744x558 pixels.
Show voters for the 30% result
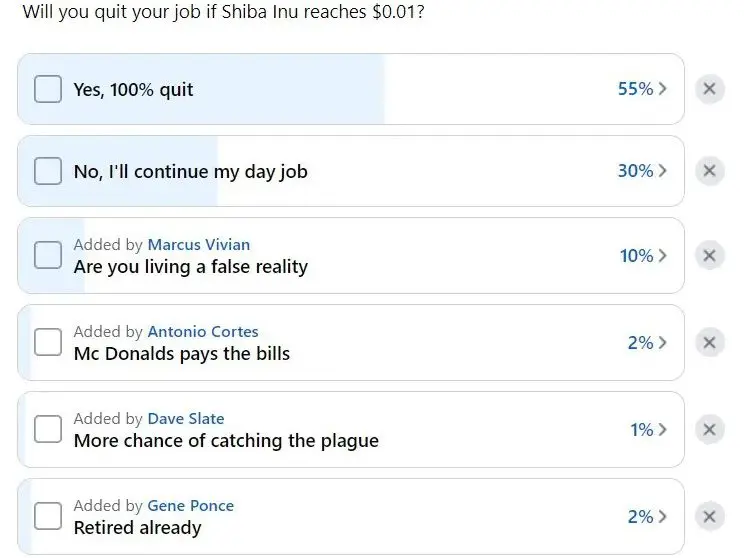(642, 171)
